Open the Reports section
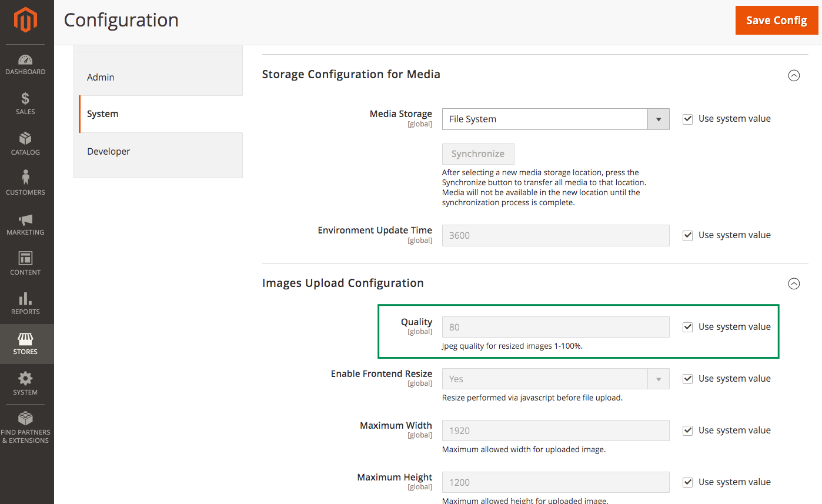Screen dimensions: 822x504 pos(25,303)
